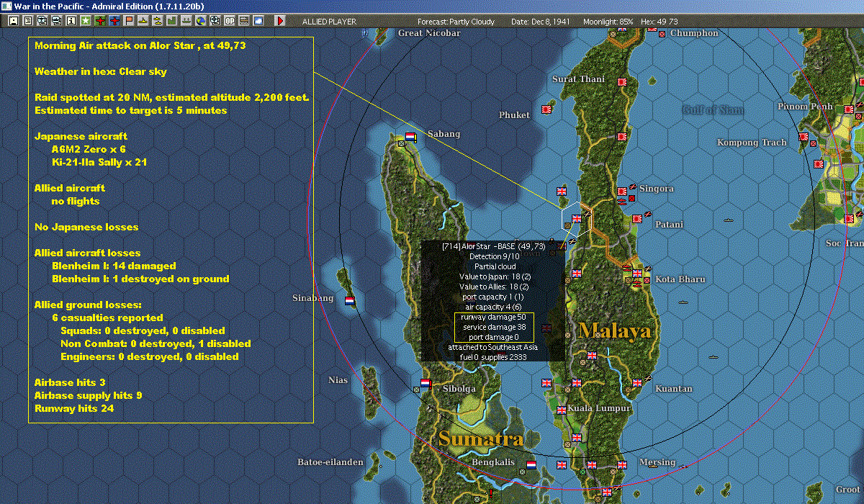Click 'Weather in hex: Clear sky' line
The width and height of the screenshot is (864, 504).
(x=101, y=71)
